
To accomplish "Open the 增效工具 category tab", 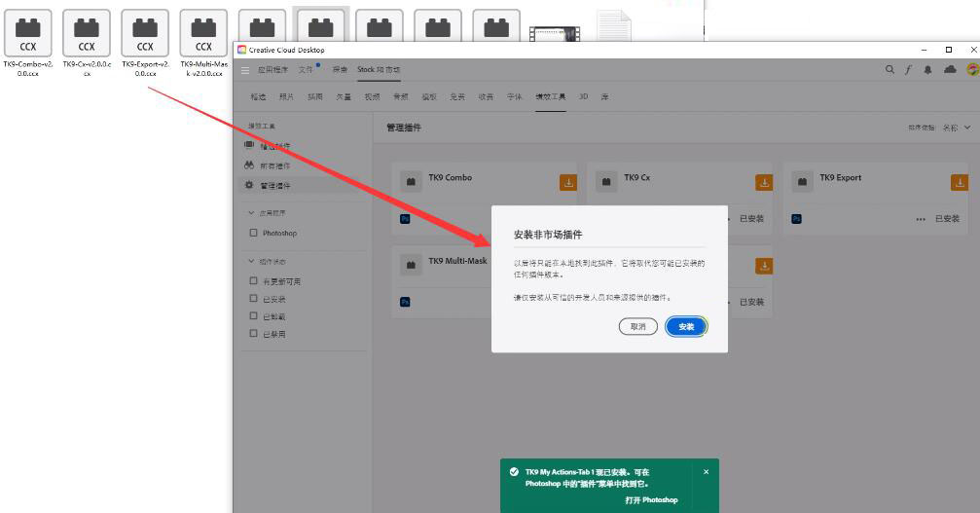I will click(x=551, y=96).
